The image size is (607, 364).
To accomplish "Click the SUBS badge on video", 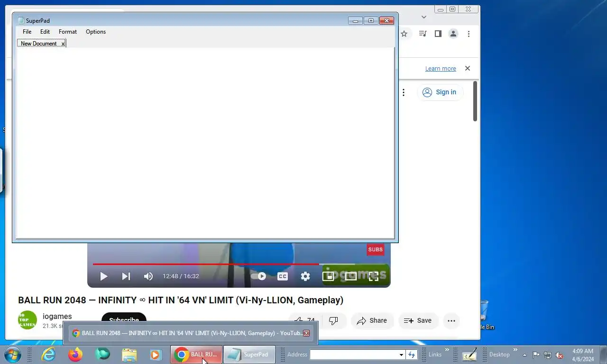I will click(x=376, y=250).
